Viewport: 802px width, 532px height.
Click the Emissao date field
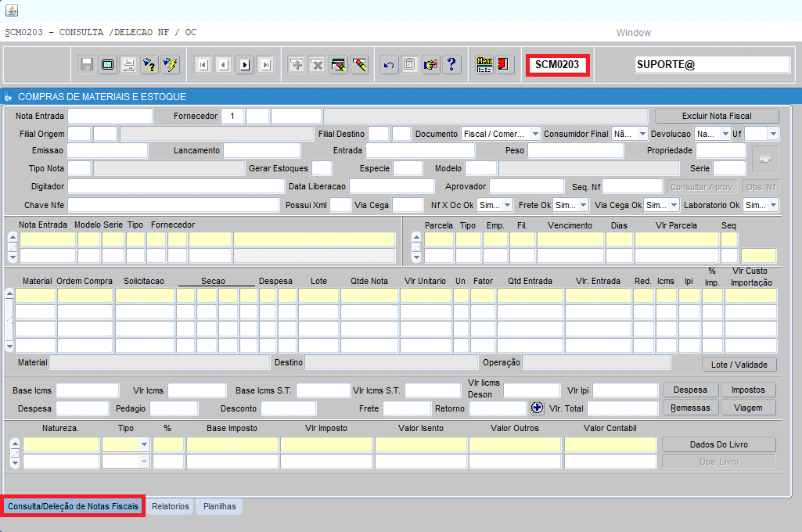[107, 150]
